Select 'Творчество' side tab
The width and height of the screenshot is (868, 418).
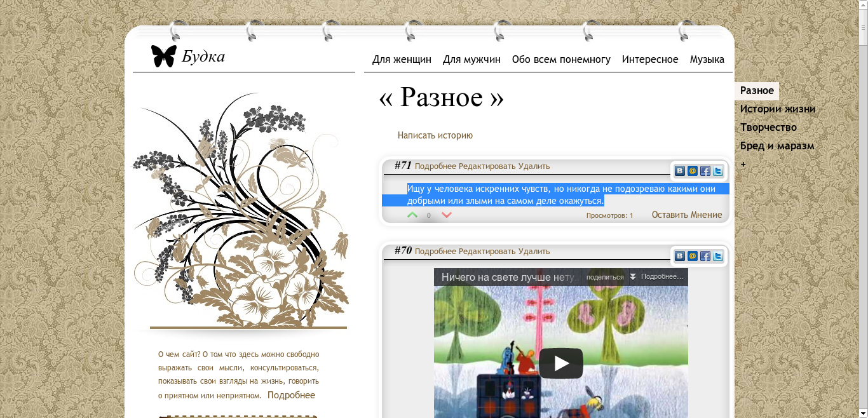click(768, 128)
